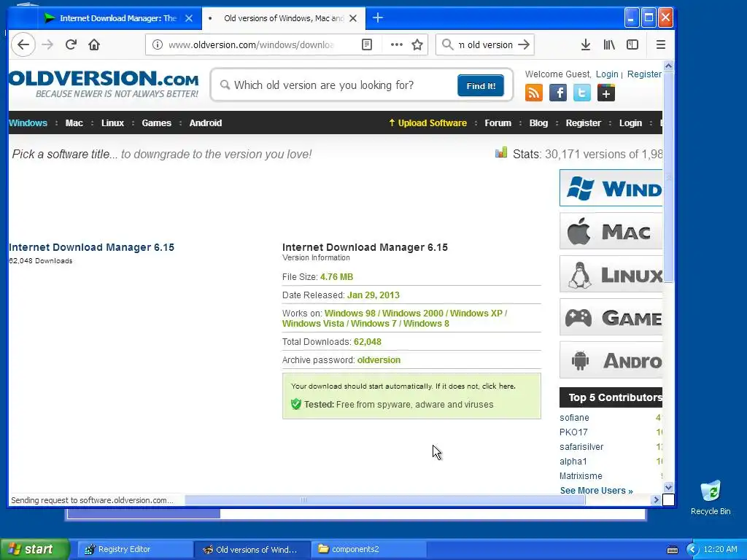
Task: Open contributor PKO17
Action: pyautogui.click(x=573, y=432)
